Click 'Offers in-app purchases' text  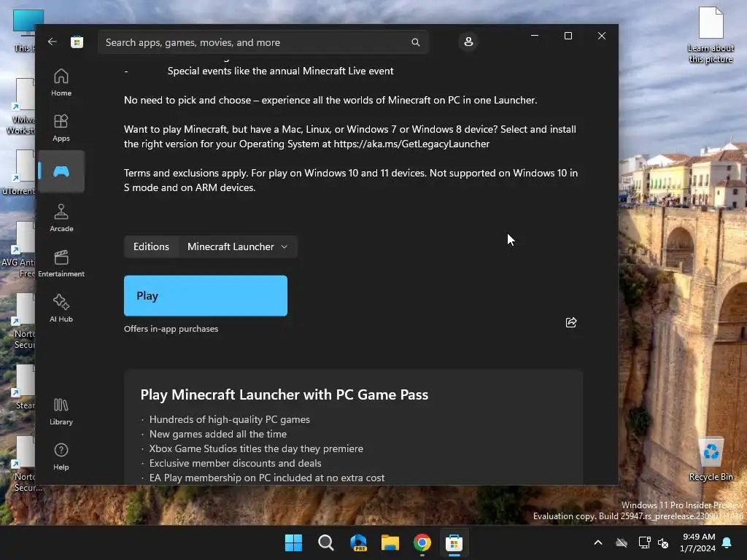click(171, 329)
